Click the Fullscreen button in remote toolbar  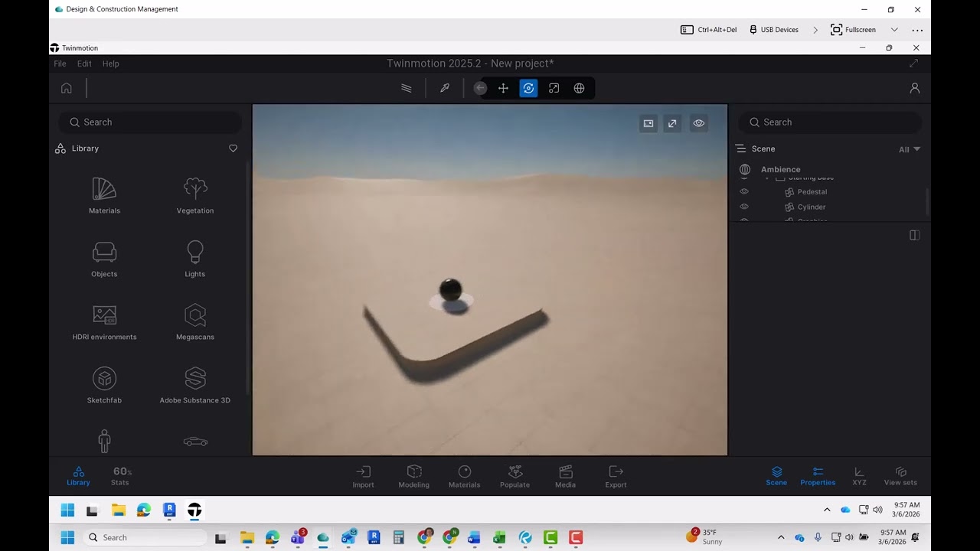[853, 30]
